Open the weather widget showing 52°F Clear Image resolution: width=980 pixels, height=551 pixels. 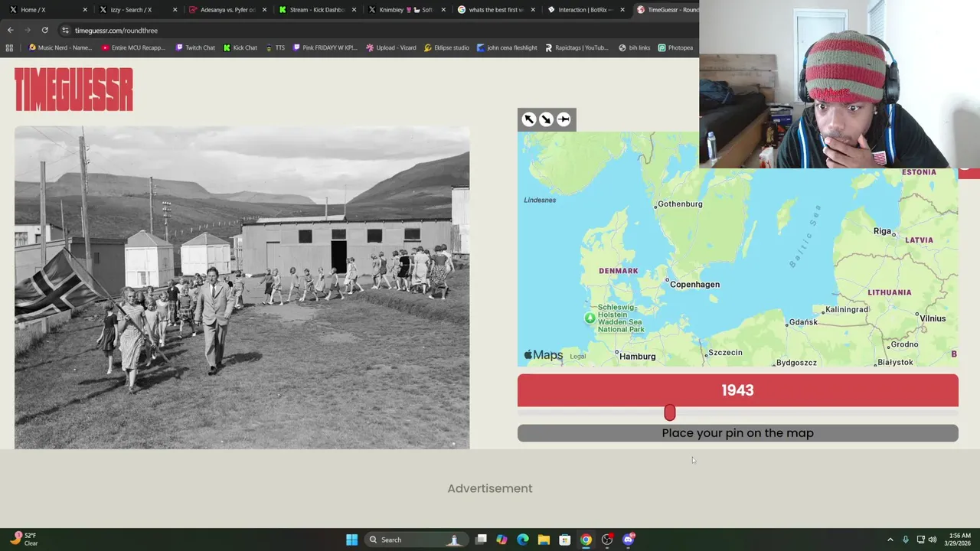pos(23,540)
